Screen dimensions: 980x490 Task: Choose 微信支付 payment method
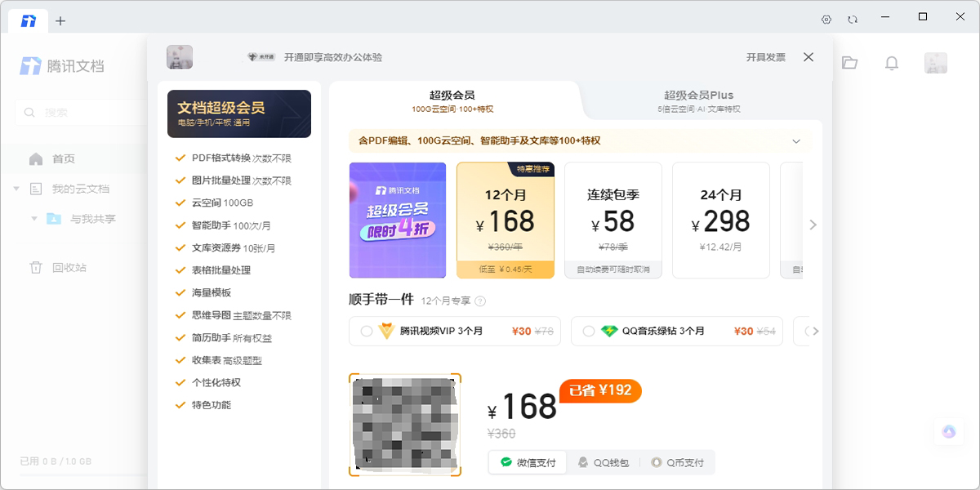point(528,462)
